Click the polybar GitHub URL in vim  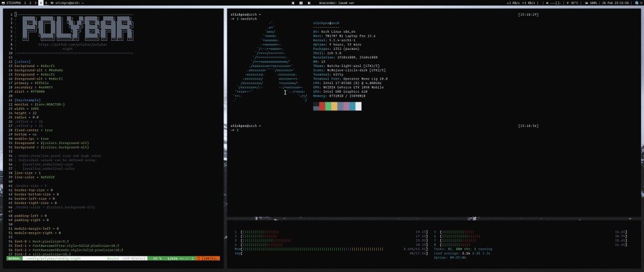tap(72, 44)
